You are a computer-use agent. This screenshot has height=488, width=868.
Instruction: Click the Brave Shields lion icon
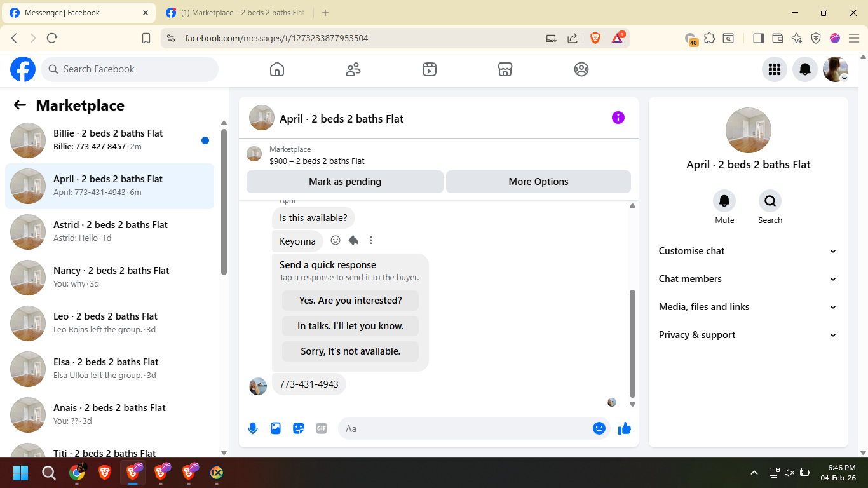click(595, 38)
